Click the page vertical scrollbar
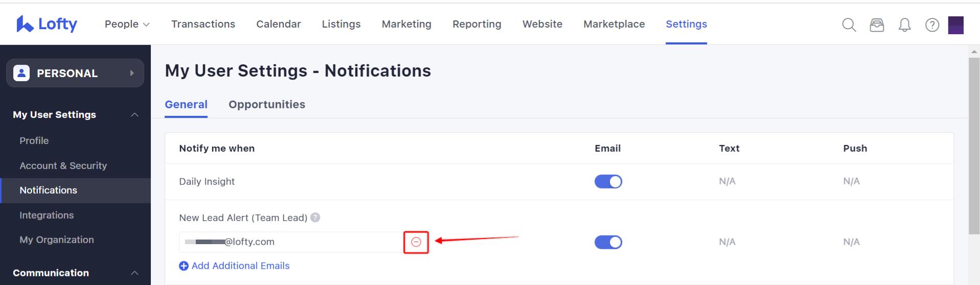This screenshot has height=285, width=980. (x=974, y=146)
